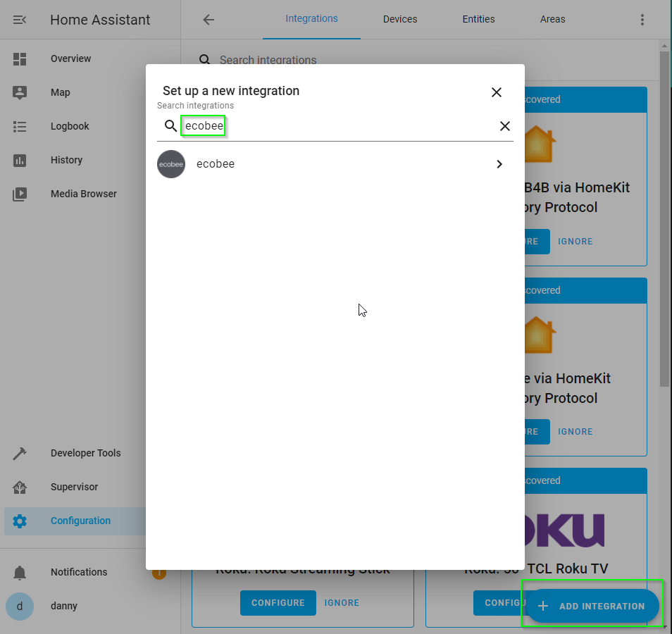Image resolution: width=672 pixels, height=634 pixels.
Task: Select the ecobee integration result text
Action: coord(216,164)
